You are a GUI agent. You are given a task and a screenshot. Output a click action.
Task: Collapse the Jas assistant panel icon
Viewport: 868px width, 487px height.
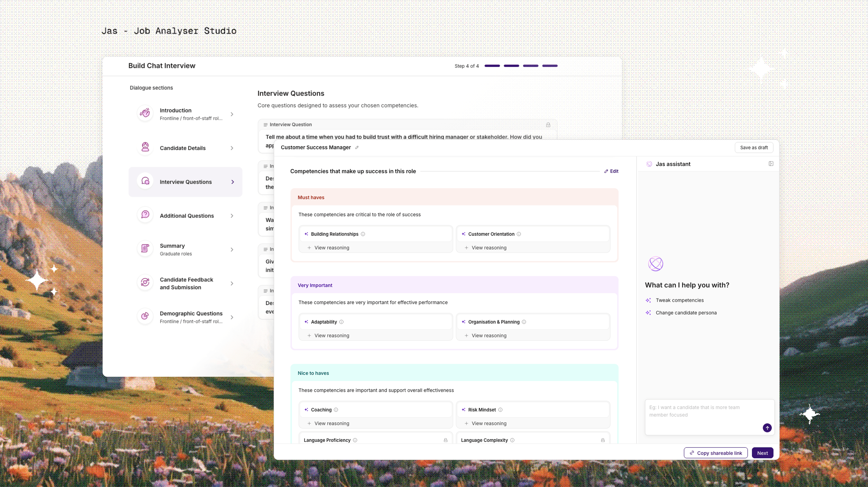click(771, 164)
